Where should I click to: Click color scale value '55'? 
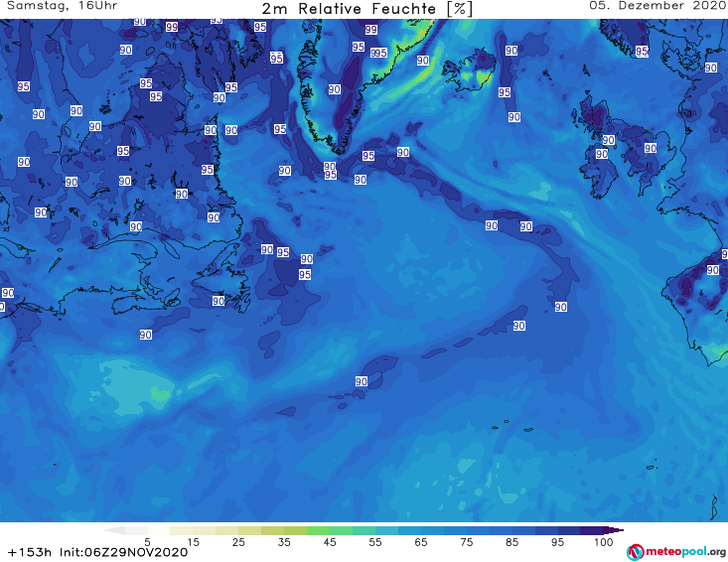(x=375, y=542)
